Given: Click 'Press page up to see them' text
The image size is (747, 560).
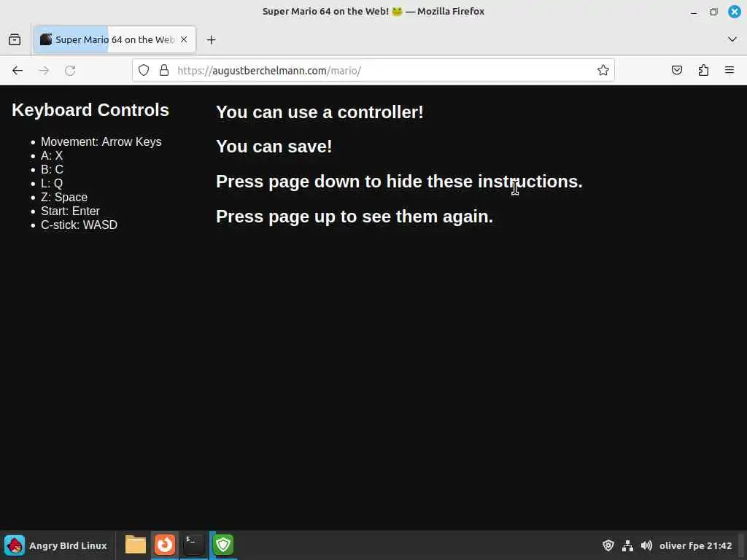Looking at the screenshot, I should click(355, 217).
